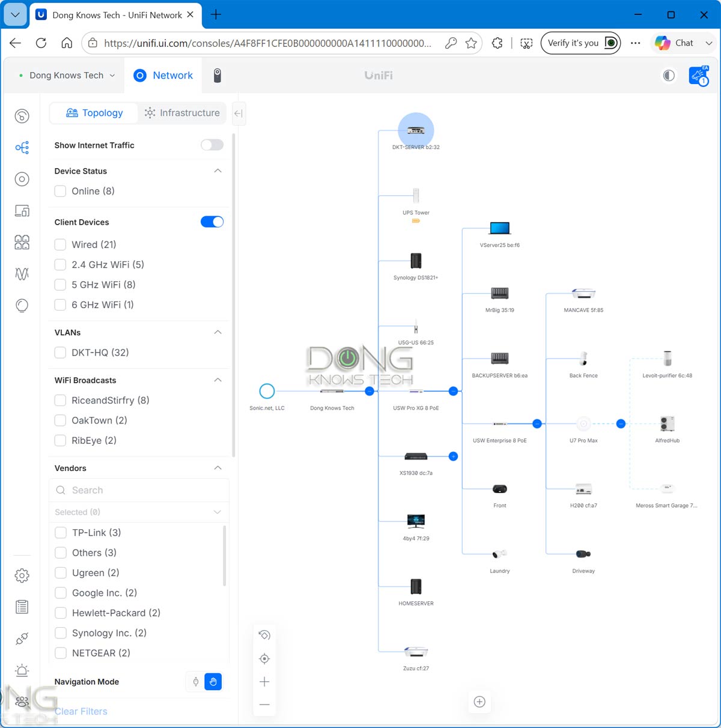Open the UniFi Devices icon in sidebar
This screenshot has height=728, width=721.
[x=22, y=179]
